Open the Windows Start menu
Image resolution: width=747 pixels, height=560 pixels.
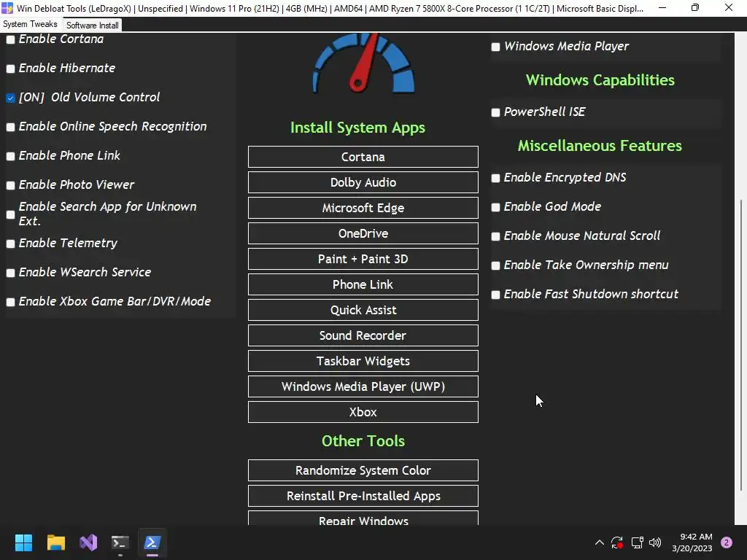click(x=23, y=542)
